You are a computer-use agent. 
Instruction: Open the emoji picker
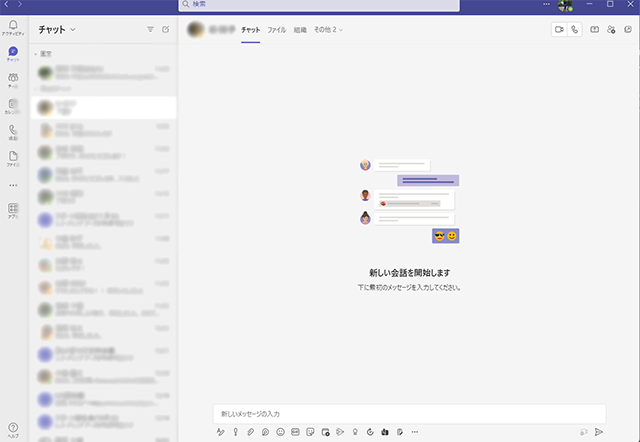click(x=280, y=432)
